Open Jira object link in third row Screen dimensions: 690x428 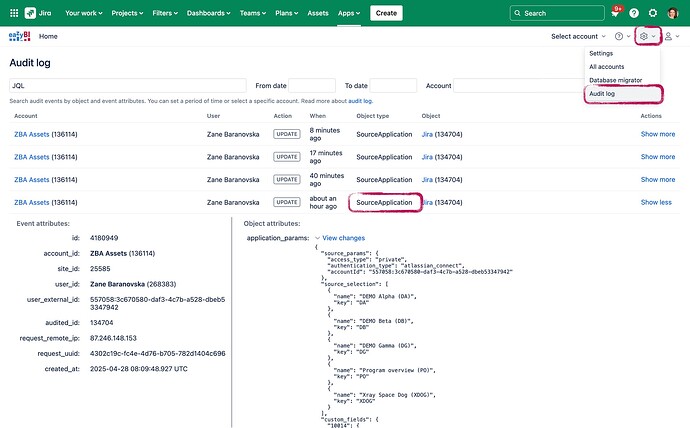coord(427,180)
